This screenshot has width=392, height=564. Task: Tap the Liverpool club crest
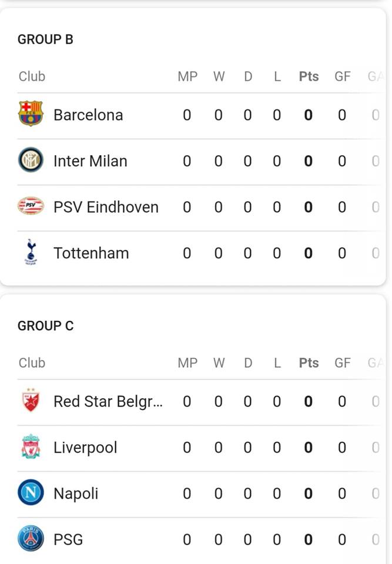tap(31, 446)
